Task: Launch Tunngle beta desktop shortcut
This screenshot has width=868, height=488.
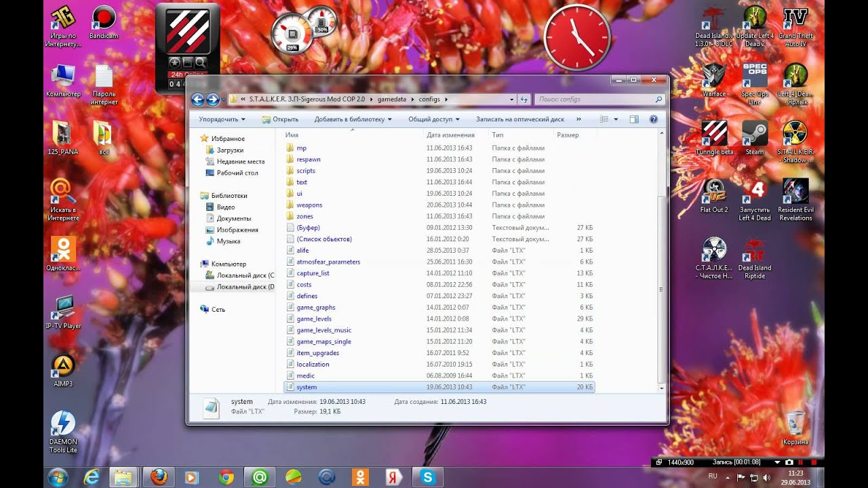Action: click(714, 138)
